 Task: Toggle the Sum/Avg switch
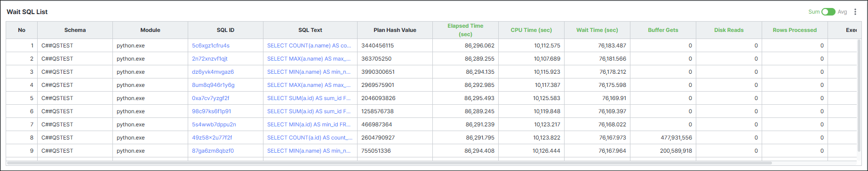click(x=828, y=12)
